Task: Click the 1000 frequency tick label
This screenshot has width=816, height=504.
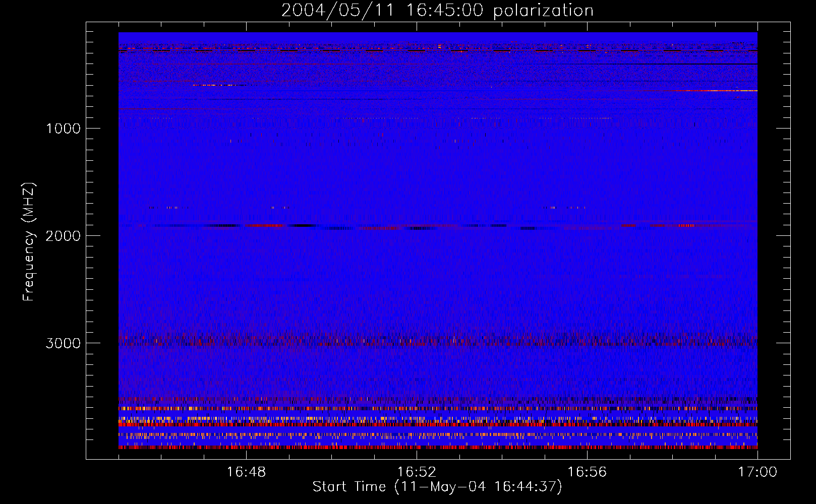Action: tap(63, 129)
